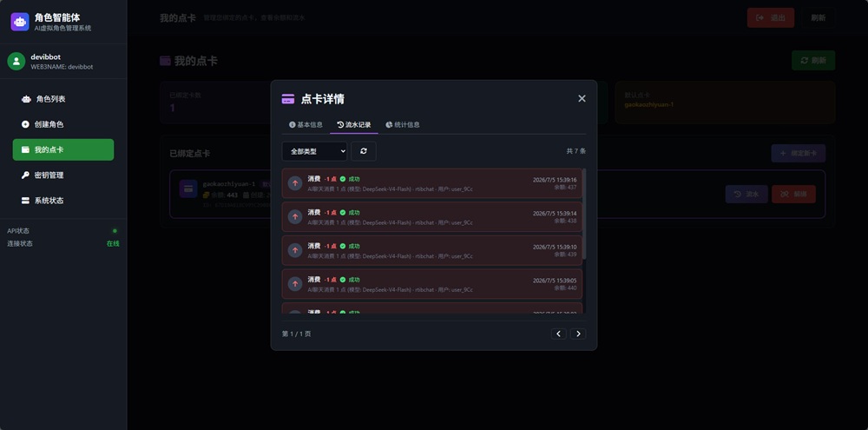
Task: Click the 已绑定点卡 section heading
Action: 190,154
